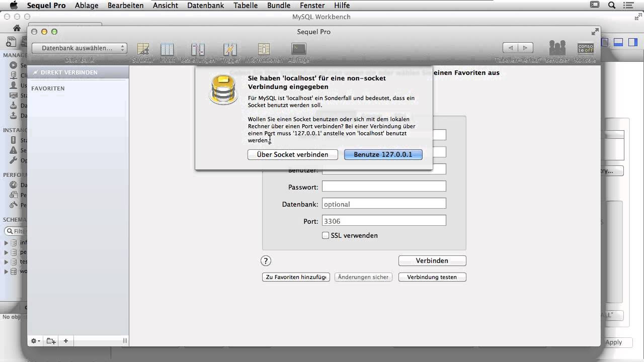Go forward in Tabellen-Verlauf history

pyautogui.click(x=525, y=48)
